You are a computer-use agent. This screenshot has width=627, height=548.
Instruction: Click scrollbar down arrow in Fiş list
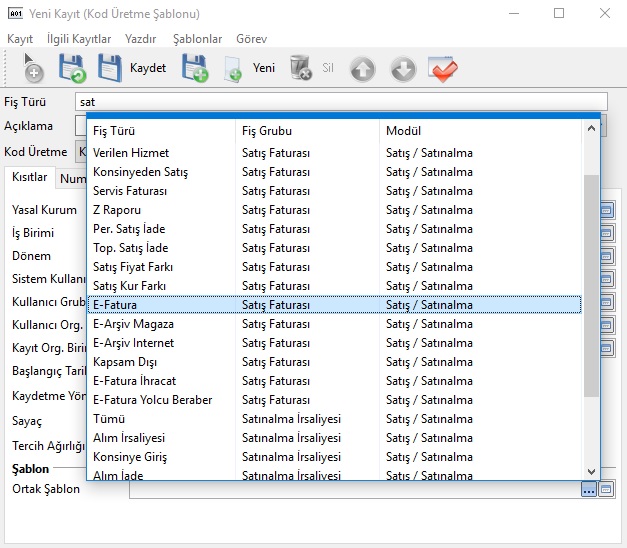[591, 471]
